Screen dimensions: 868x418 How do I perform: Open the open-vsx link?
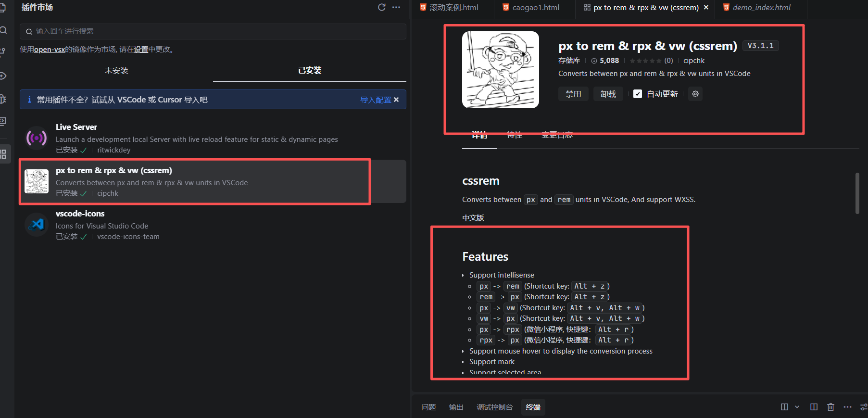(x=50, y=49)
